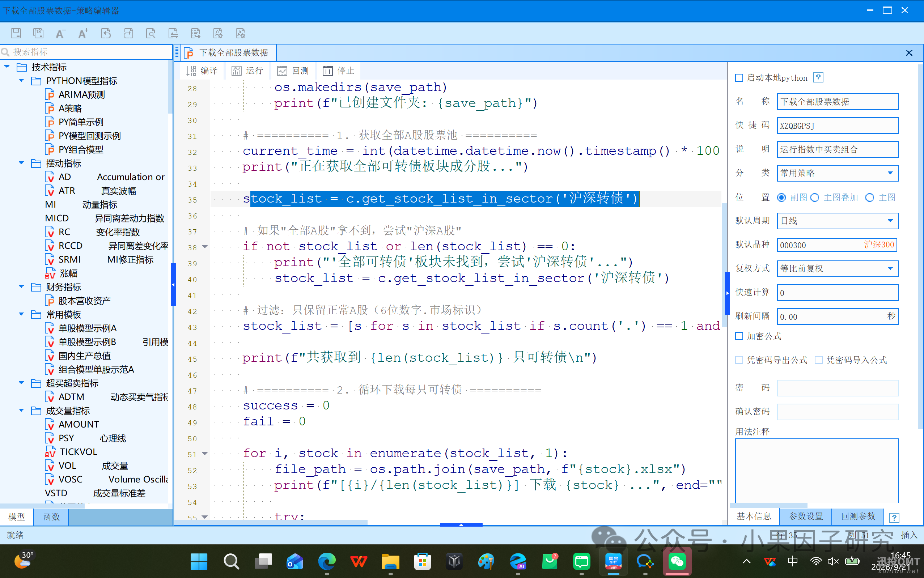The height and width of the screenshot is (578, 924).
Task: Click the help icon next to 回测参数 tab
Action: 894,518
